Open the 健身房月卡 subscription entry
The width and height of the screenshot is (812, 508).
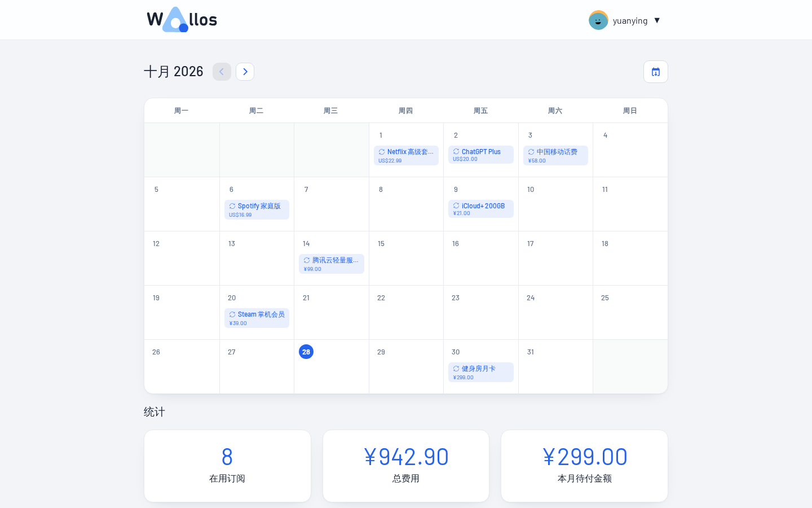[x=481, y=373]
